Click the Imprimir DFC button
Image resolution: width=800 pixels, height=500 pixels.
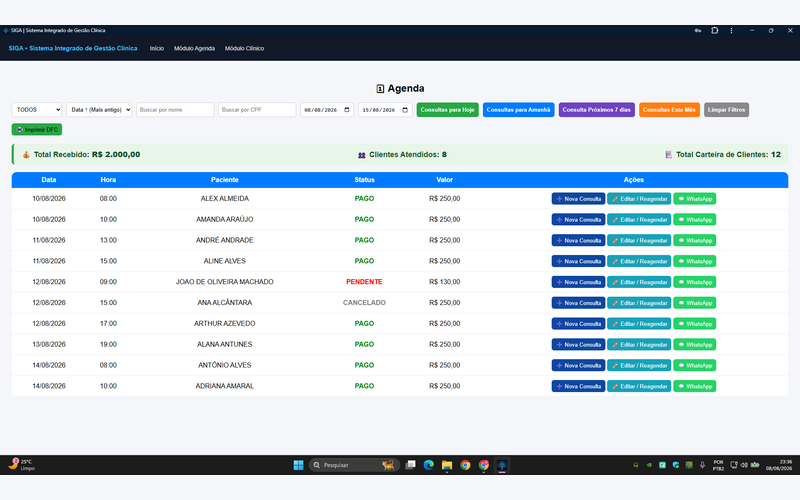pyautogui.click(x=37, y=130)
